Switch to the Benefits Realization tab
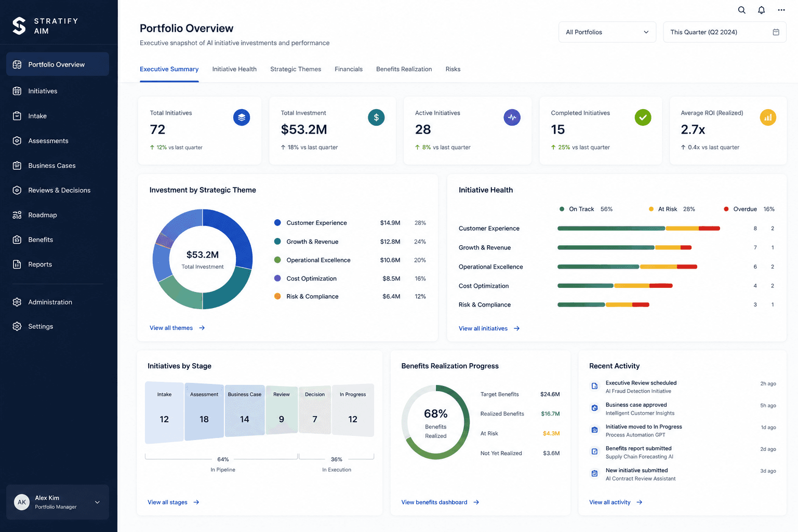Viewport: 798px width, 532px height. (x=404, y=69)
